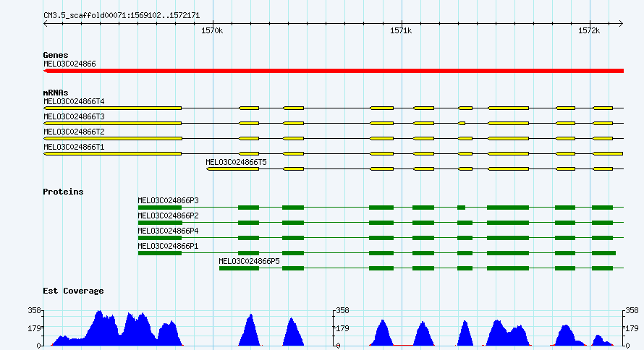
Task: Click the first yellow exon of MEL03C024866T5
Action: (233, 169)
